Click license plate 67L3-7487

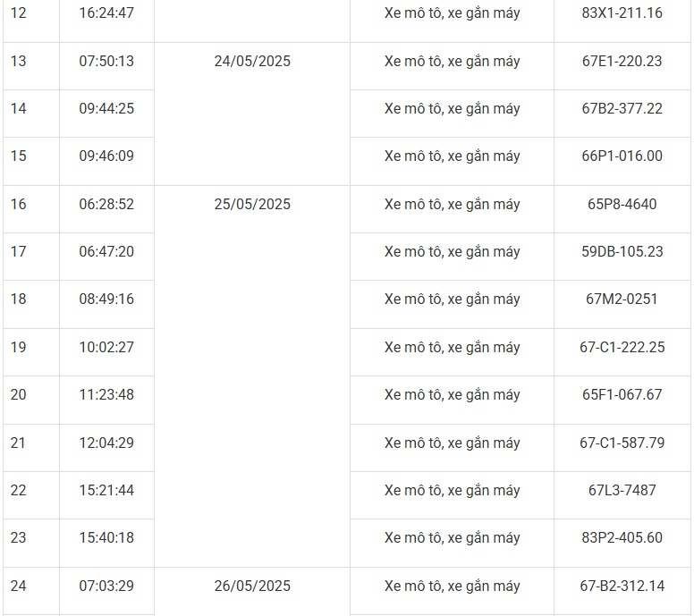[622, 490]
